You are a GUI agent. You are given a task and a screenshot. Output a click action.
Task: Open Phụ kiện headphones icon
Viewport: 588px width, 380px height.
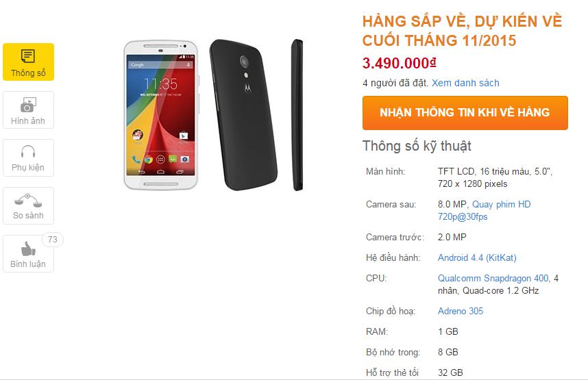point(28,152)
